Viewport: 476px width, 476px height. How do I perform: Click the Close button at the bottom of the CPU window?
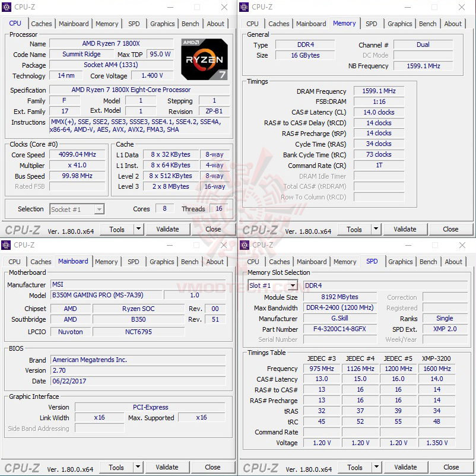point(213,229)
